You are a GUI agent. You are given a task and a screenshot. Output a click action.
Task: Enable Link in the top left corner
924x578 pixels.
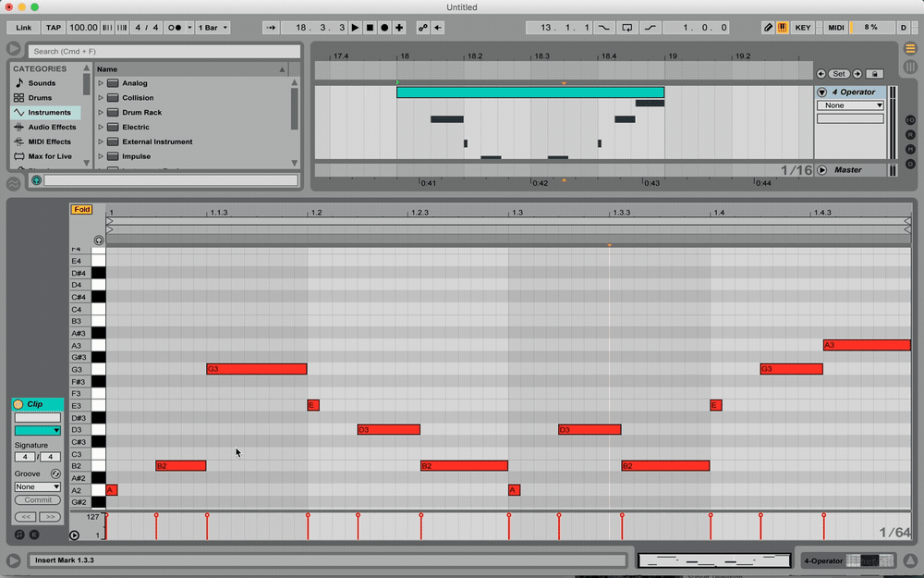click(21, 27)
